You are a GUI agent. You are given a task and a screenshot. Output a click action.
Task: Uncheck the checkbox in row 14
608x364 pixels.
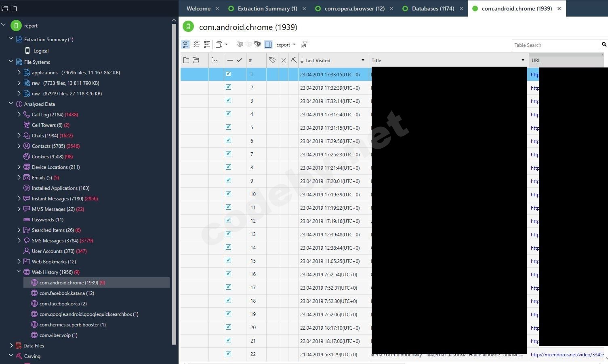pyautogui.click(x=228, y=247)
